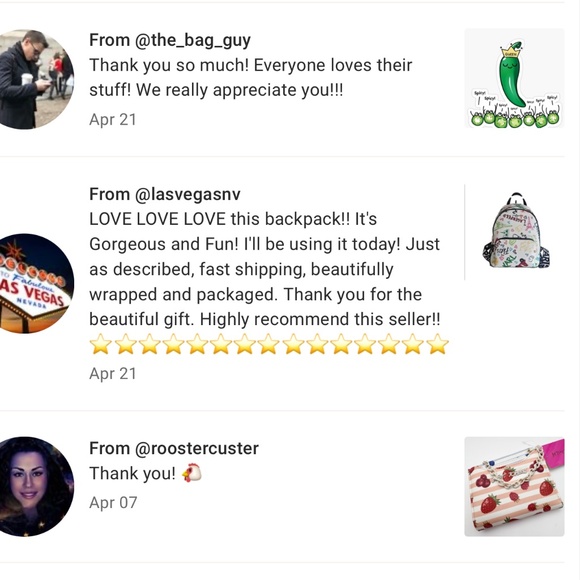580x580 pixels.
Task: Click the Apr 07 date stamp
Action: pos(113,503)
